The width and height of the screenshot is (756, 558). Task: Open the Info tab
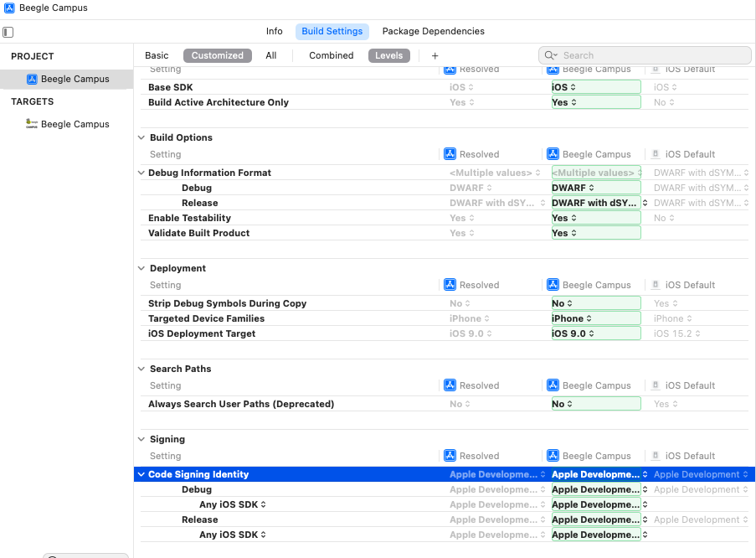click(x=274, y=31)
